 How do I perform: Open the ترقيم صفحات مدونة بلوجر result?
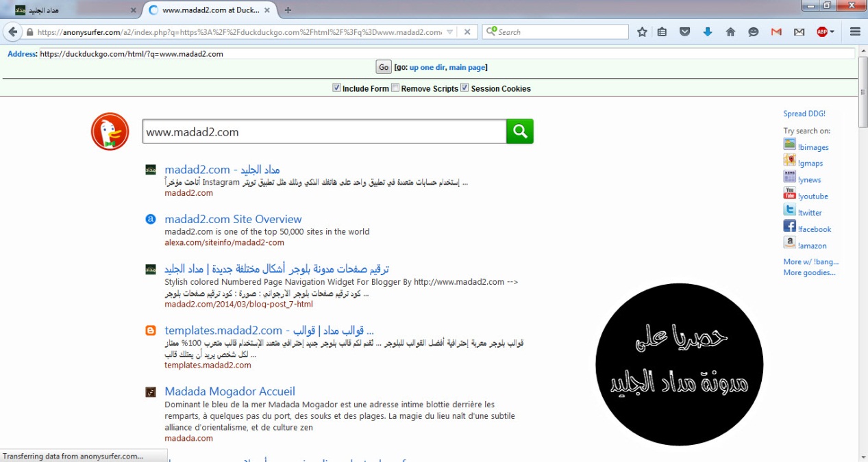[277, 268]
